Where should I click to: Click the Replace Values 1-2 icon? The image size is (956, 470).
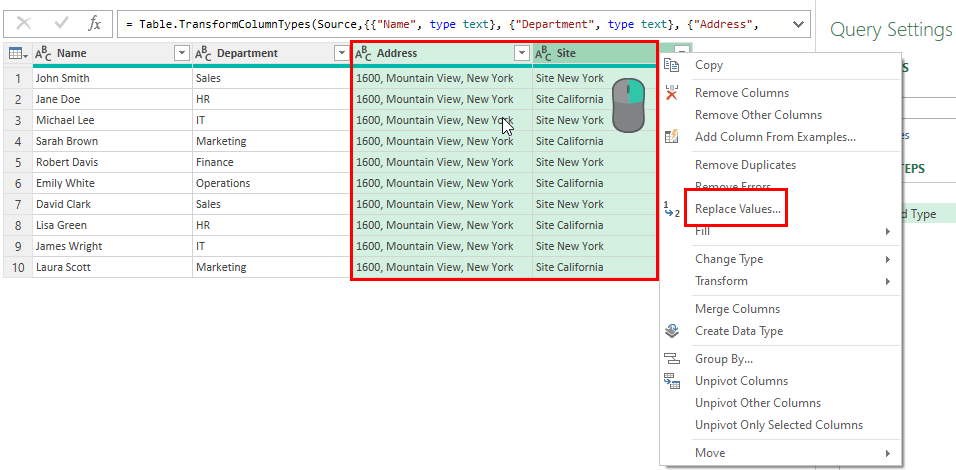[671, 209]
